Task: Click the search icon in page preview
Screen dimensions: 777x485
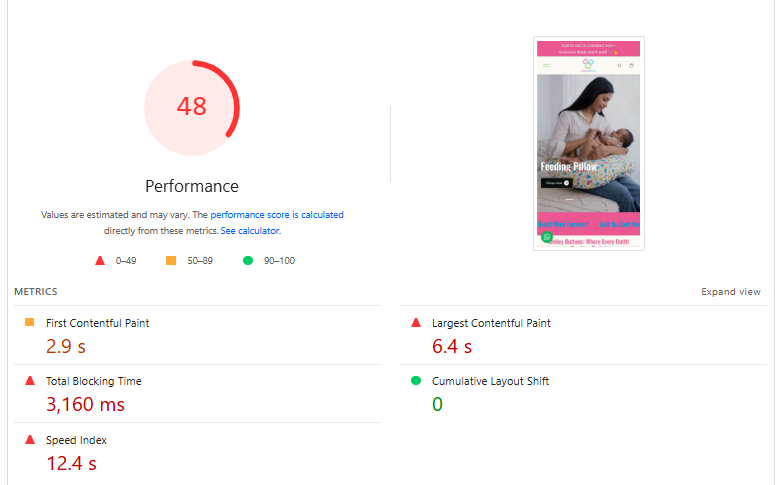Action: tap(619, 66)
